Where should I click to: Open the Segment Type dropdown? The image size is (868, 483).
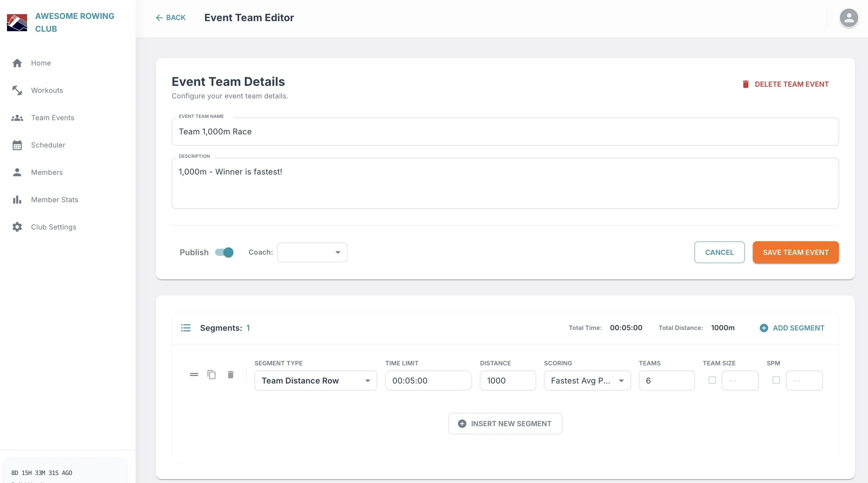coord(315,381)
